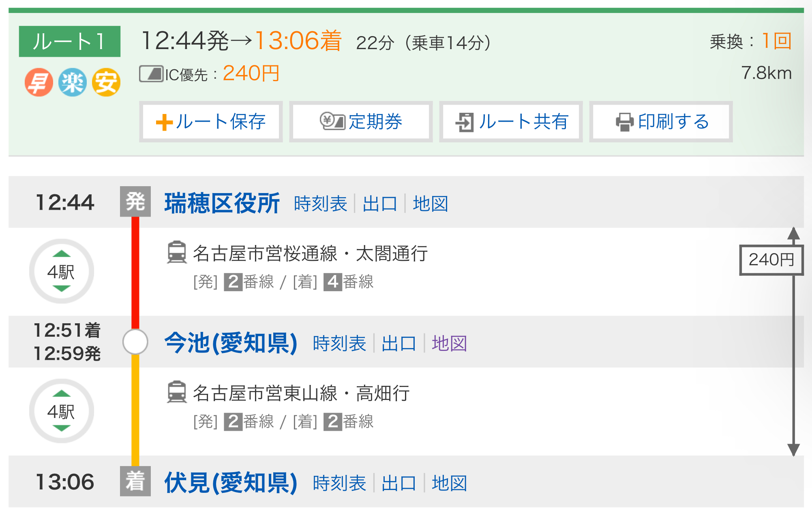812x518 pixels.
Task: Click the ルート共有 share button
Action: click(511, 122)
